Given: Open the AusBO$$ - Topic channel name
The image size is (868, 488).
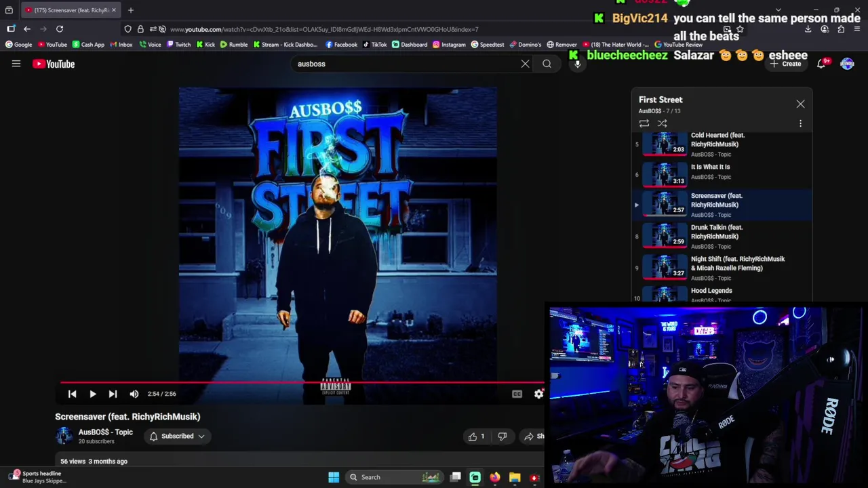Looking at the screenshot, I should point(105,432).
